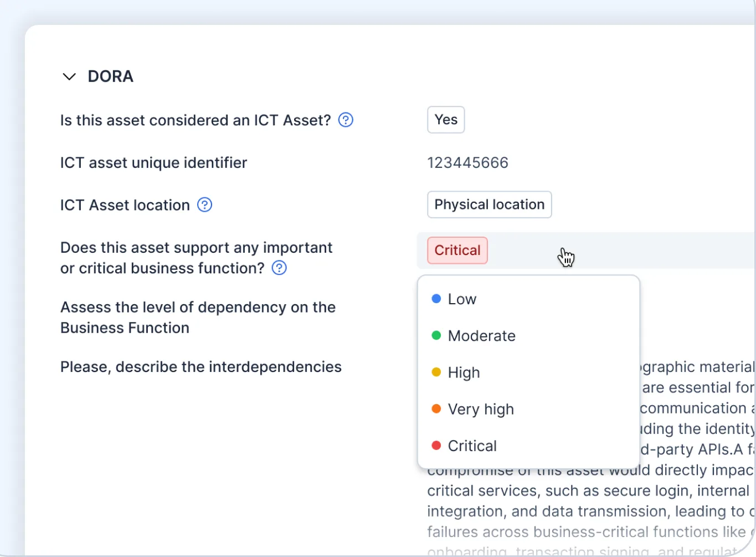Click 'ICT asset unique identifier' label
756x557 pixels.
(x=153, y=163)
